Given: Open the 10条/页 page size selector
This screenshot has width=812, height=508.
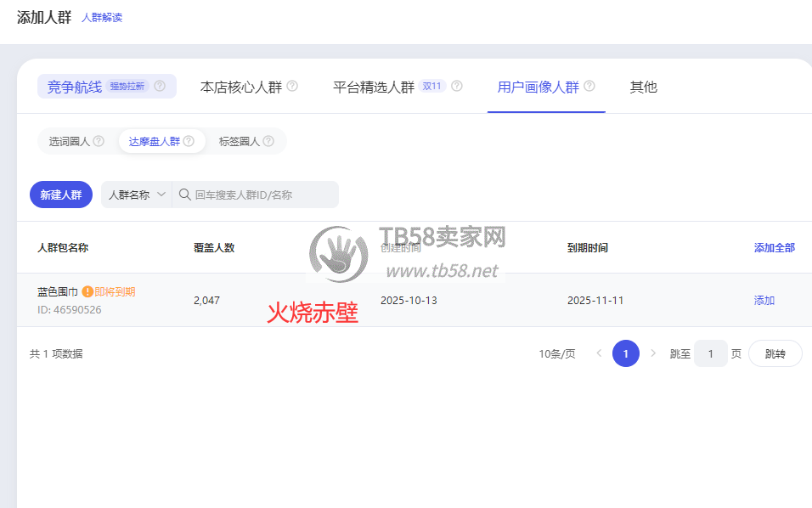Looking at the screenshot, I should (x=556, y=353).
